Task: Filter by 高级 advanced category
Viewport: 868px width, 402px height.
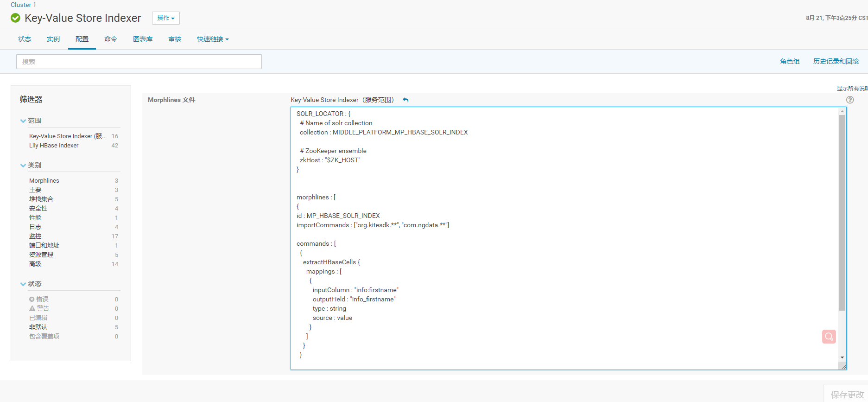Action: [35, 264]
